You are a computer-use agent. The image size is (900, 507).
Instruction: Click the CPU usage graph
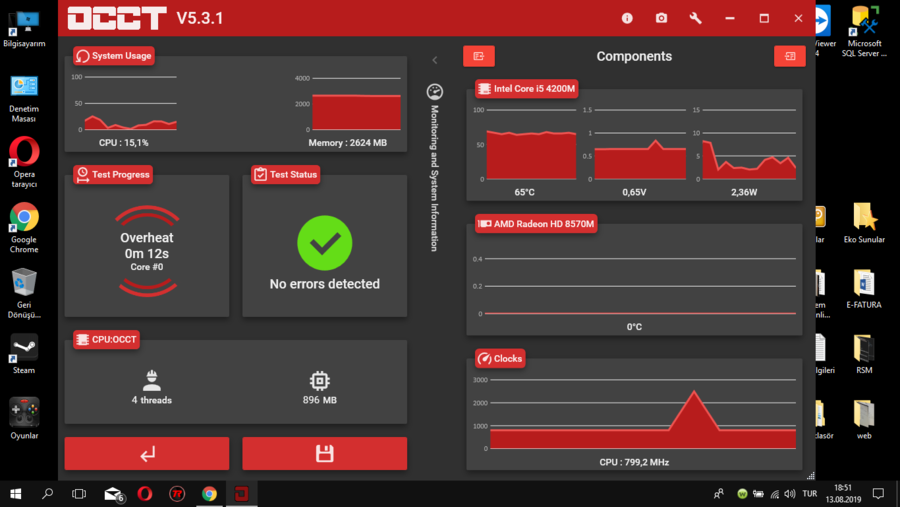tap(131, 103)
